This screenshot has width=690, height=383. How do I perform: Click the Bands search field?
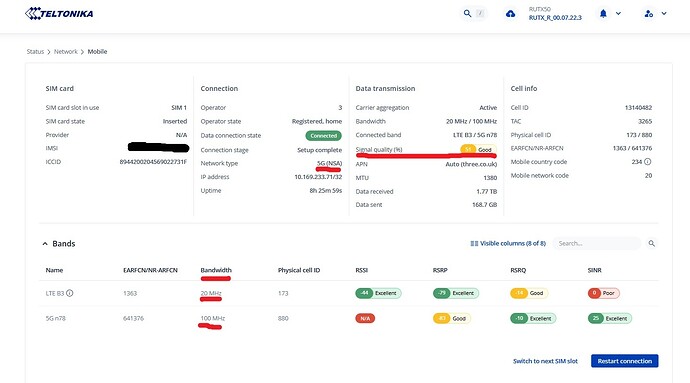[597, 243]
